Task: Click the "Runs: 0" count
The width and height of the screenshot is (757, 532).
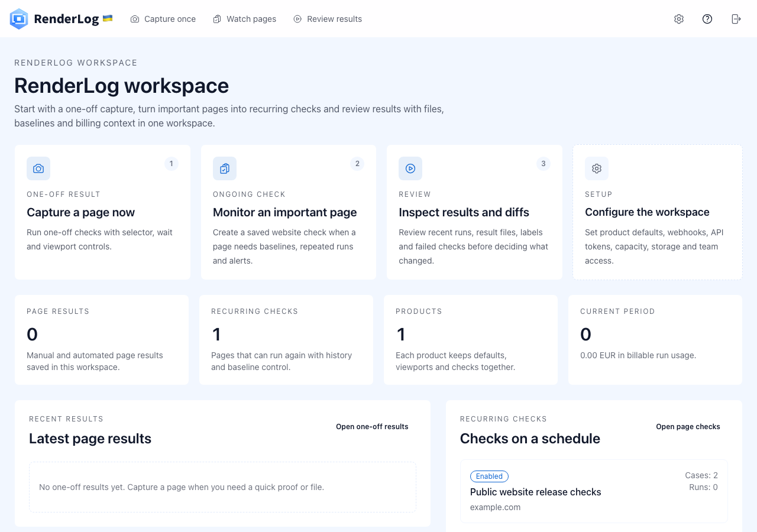Action: (x=704, y=487)
